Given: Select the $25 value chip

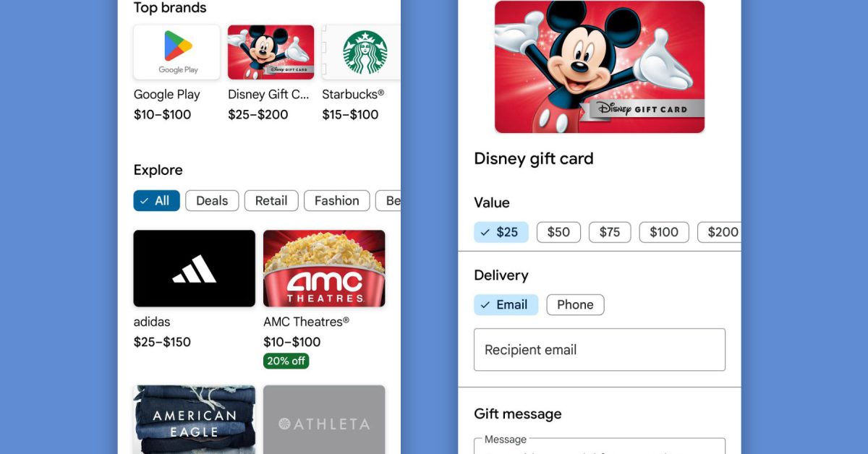Looking at the screenshot, I should [x=501, y=232].
